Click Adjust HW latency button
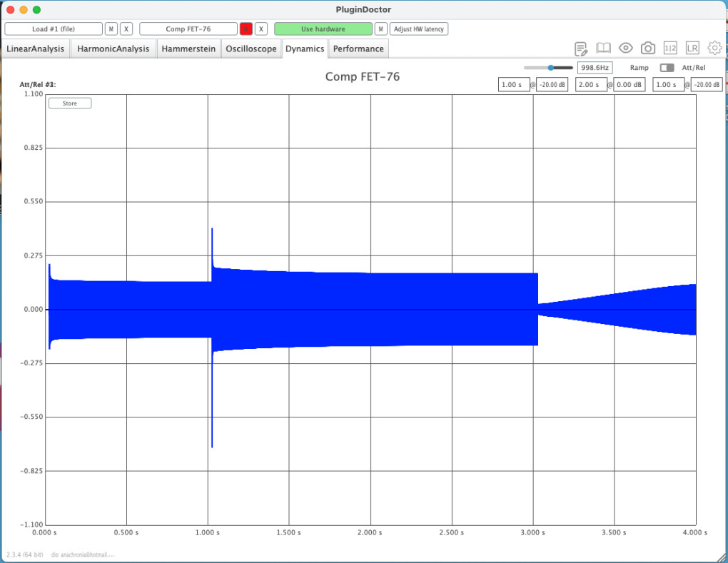The image size is (728, 563). tap(419, 29)
